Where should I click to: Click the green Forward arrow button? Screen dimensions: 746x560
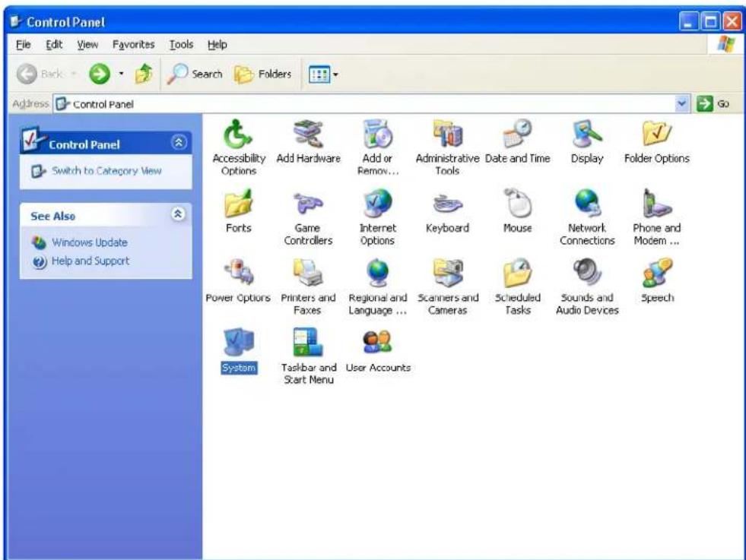tap(100, 74)
